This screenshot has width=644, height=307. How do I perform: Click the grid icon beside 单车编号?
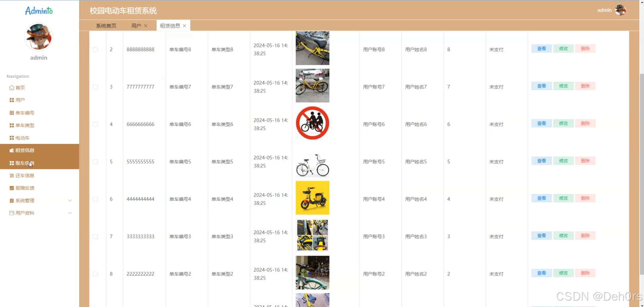pos(12,113)
